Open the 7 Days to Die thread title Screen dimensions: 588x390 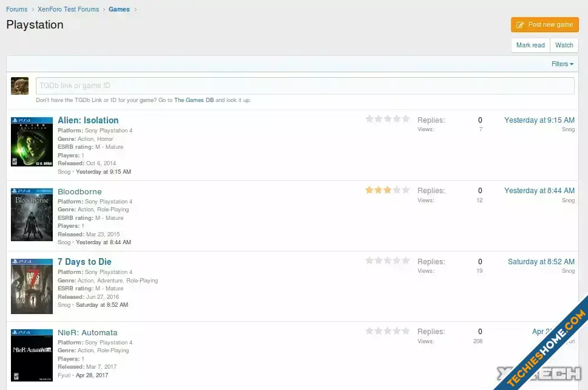point(84,262)
